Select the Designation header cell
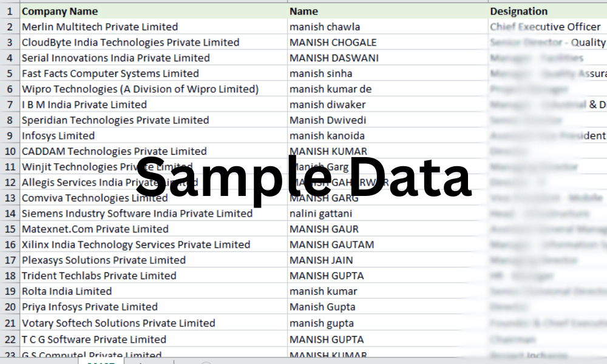The height and width of the screenshot is (364, 607). coord(548,11)
